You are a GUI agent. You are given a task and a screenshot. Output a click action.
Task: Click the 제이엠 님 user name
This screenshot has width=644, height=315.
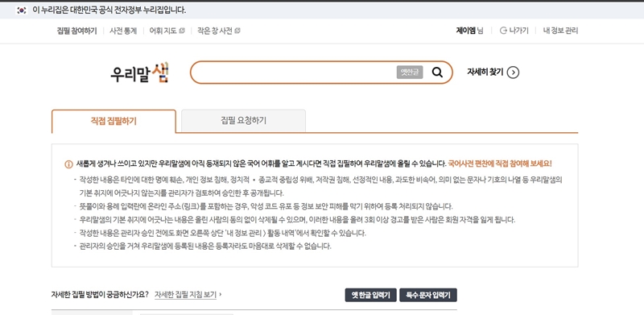tap(469, 31)
